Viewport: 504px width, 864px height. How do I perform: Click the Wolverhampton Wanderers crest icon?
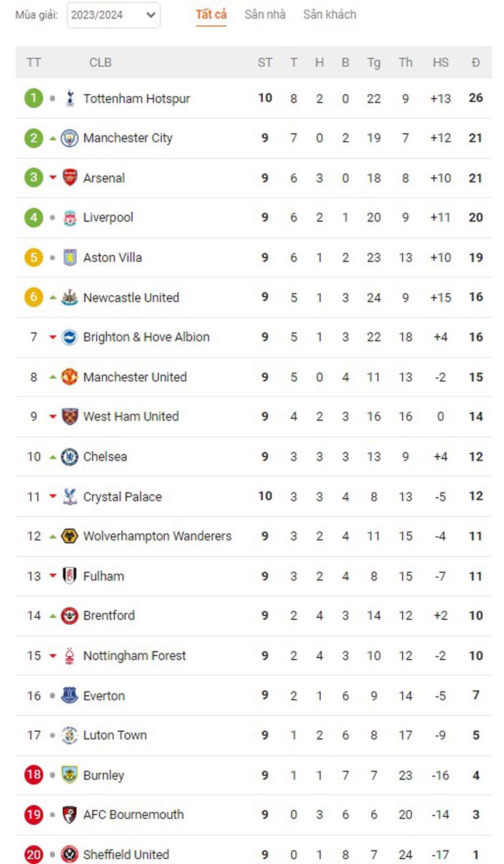[x=69, y=536]
